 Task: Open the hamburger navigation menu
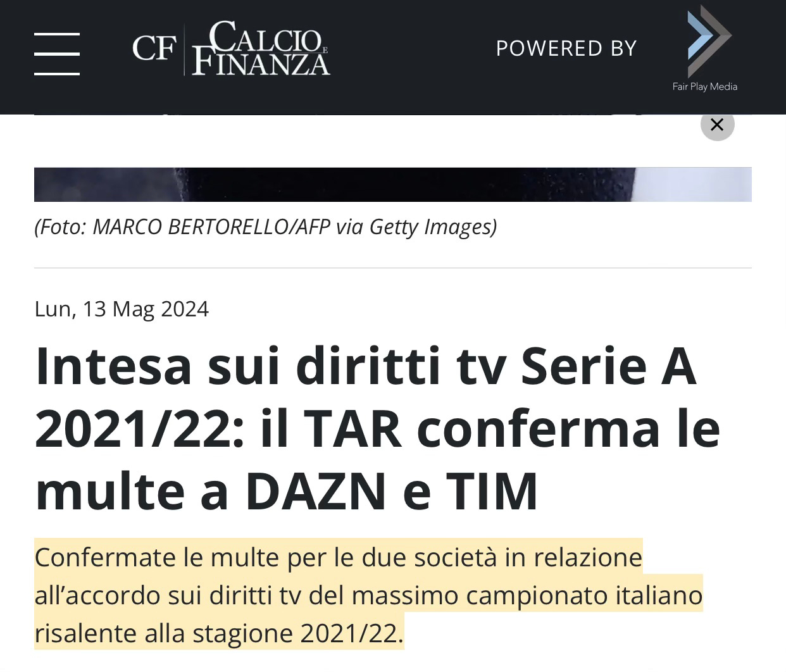tap(57, 54)
